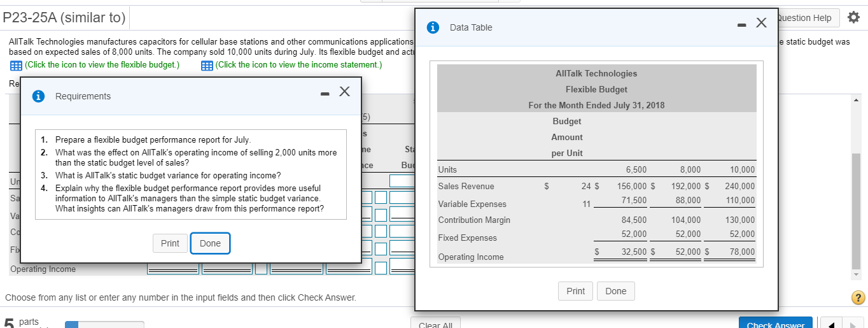Click the "104,000" contribution margin value
This screenshot has height=328, width=868.
(686, 220)
